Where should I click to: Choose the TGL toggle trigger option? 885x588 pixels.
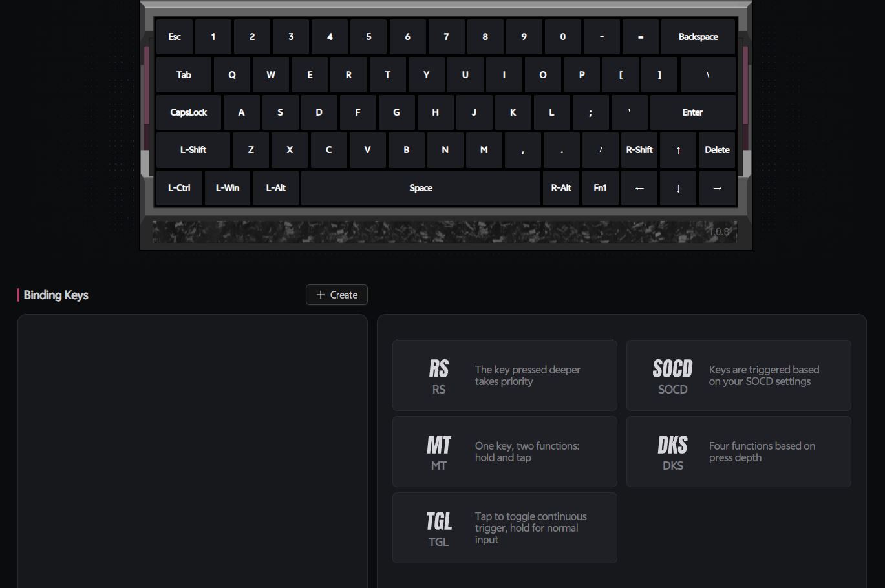504,528
